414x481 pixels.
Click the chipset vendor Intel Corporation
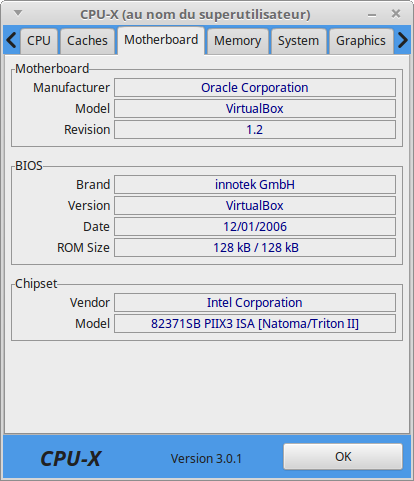[255, 303]
